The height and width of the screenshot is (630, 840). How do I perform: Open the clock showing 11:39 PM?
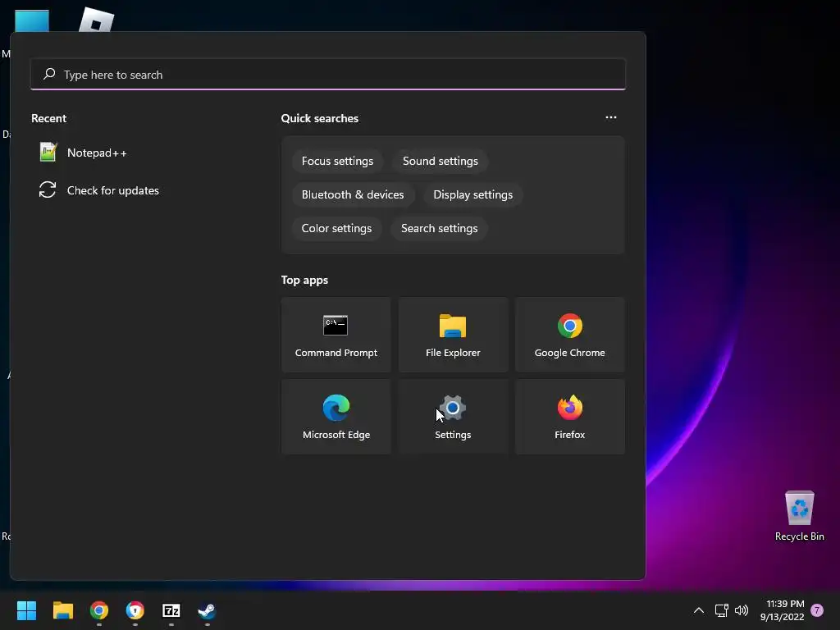(x=782, y=610)
